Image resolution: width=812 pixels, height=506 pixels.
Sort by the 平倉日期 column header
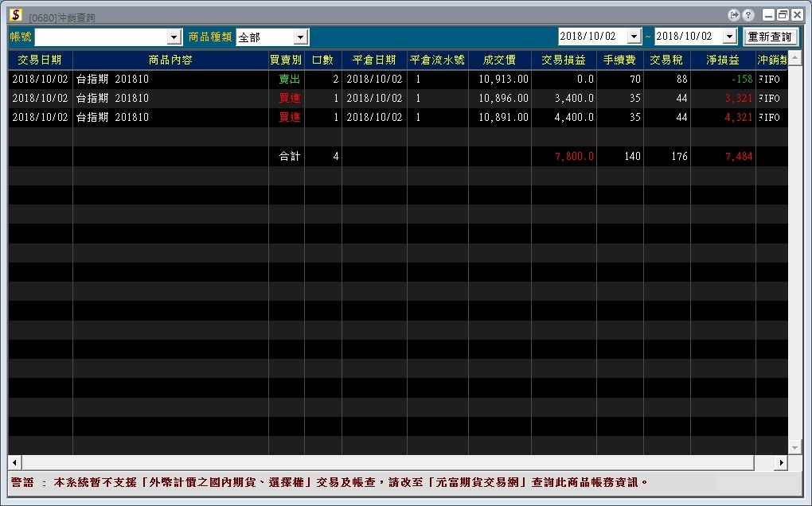(374, 60)
